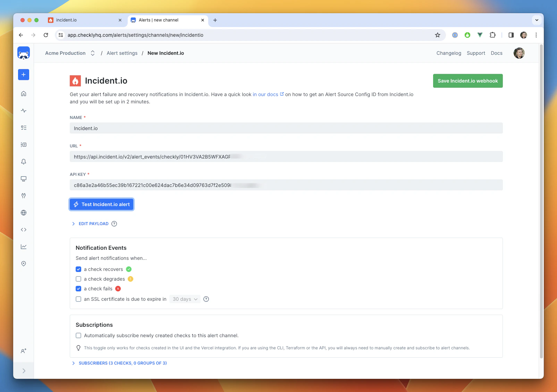Click the invite user icon near sidebar bottom
Viewport: 557px width, 392px height.
(x=23, y=351)
